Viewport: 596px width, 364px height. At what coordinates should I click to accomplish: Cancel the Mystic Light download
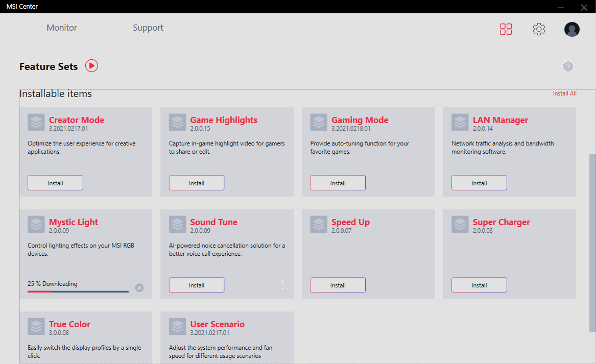point(139,287)
